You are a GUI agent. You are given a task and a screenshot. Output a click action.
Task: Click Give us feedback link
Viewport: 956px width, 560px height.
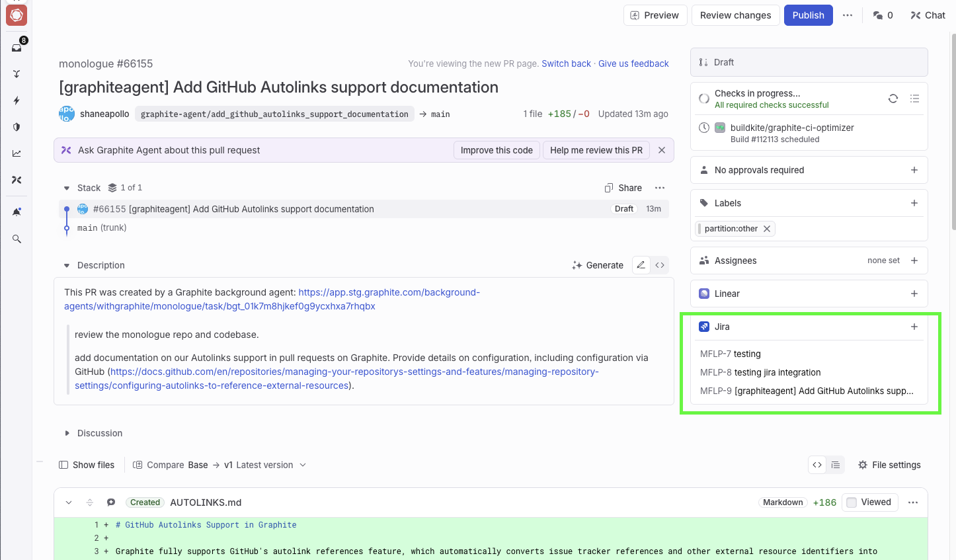click(x=633, y=63)
